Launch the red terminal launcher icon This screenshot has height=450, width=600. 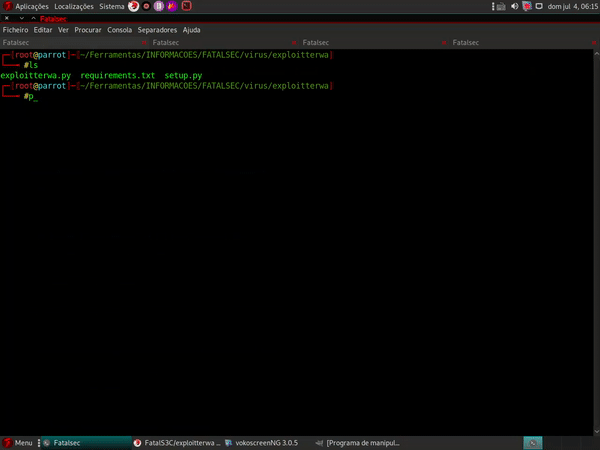coord(186,6)
